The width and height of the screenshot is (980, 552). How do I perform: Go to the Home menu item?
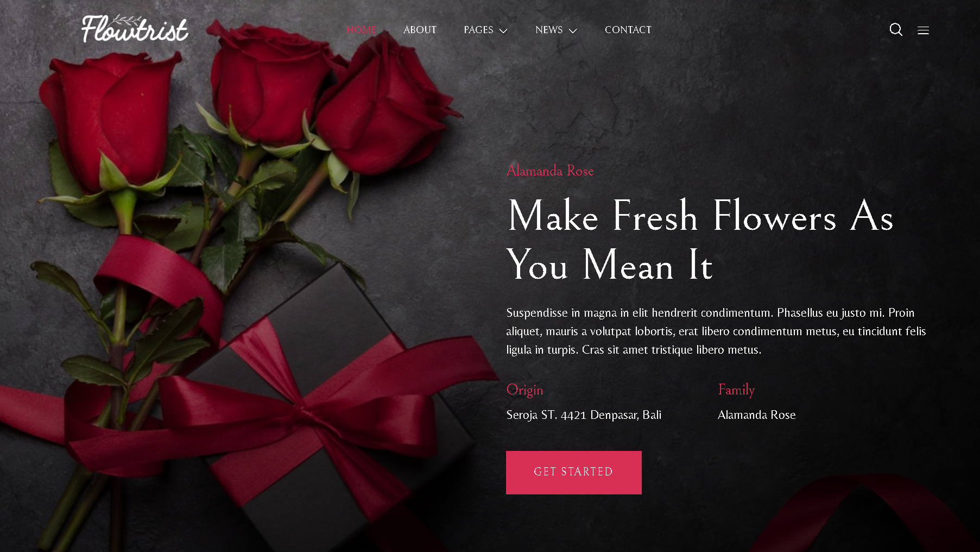361,30
